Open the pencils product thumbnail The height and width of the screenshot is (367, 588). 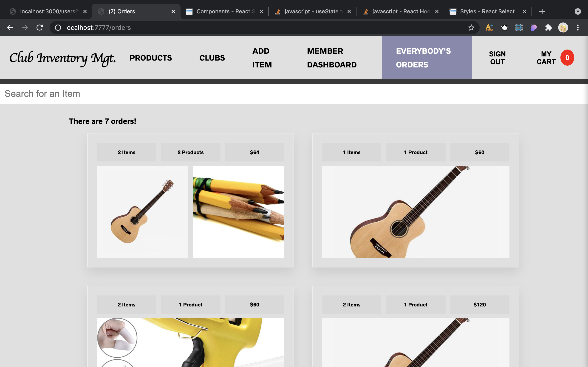click(238, 212)
